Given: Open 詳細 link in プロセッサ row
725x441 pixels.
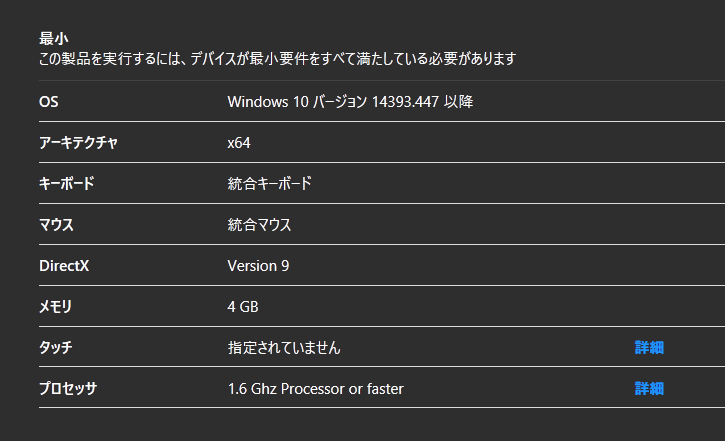Looking at the screenshot, I should (649, 388).
